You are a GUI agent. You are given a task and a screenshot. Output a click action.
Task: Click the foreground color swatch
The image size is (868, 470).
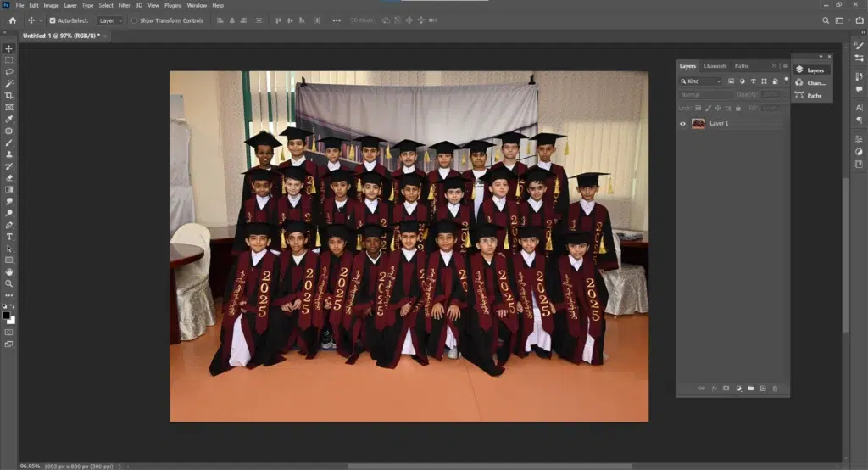coord(6,315)
